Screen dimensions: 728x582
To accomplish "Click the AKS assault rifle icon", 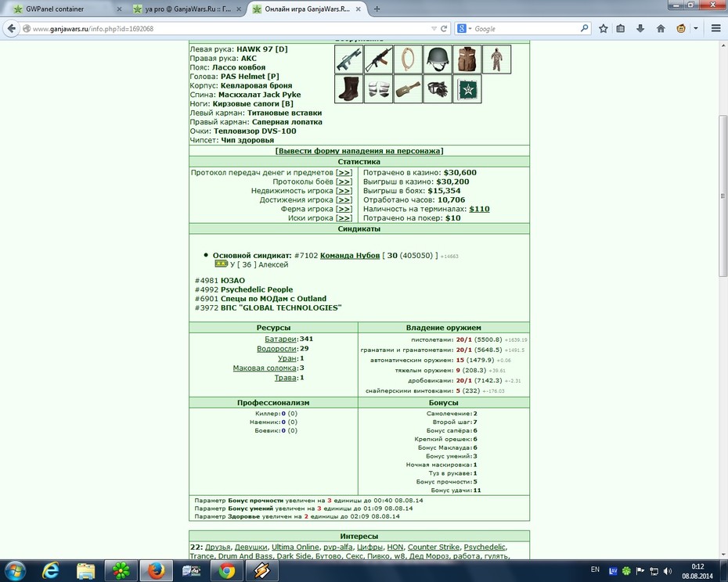I will [378, 59].
